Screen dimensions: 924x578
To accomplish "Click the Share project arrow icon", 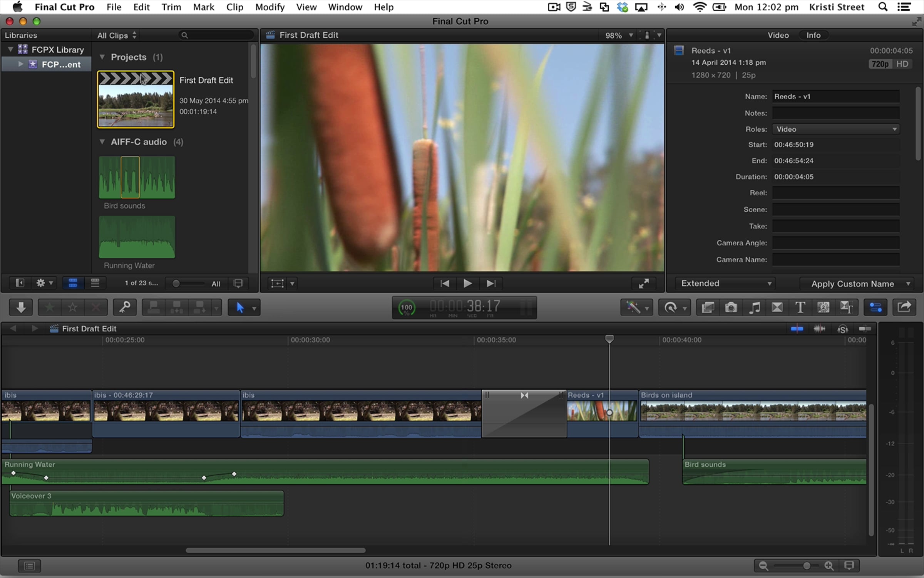I will tap(904, 307).
